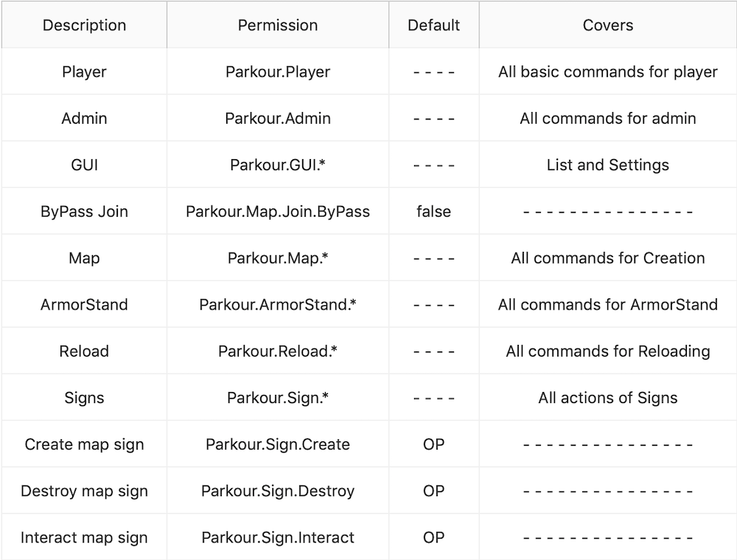Click the Parkour.Sign.Interact permission cell
This screenshot has width=737, height=560.
coord(278,537)
